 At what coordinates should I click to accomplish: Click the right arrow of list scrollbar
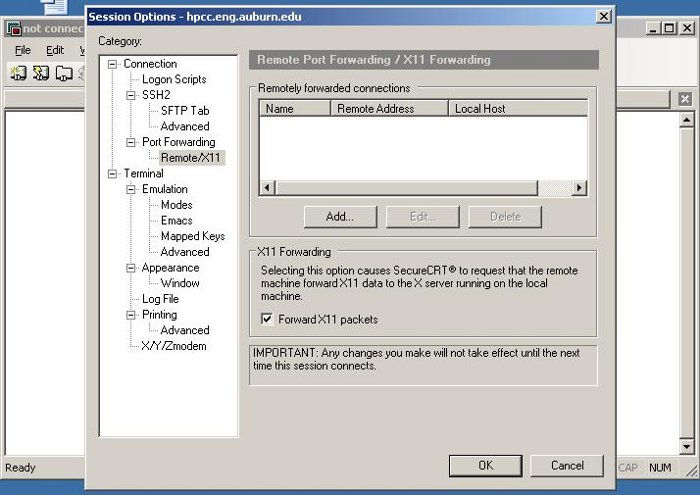(x=579, y=188)
